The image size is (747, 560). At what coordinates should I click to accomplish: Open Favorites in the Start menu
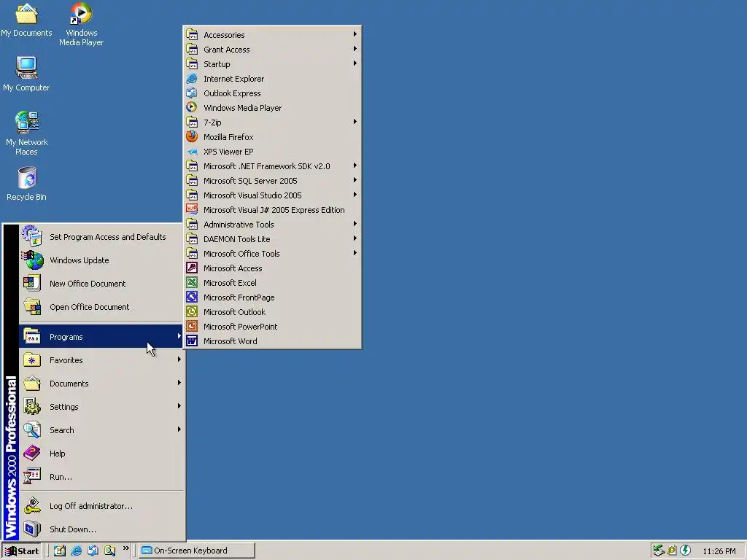click(101, 360)
